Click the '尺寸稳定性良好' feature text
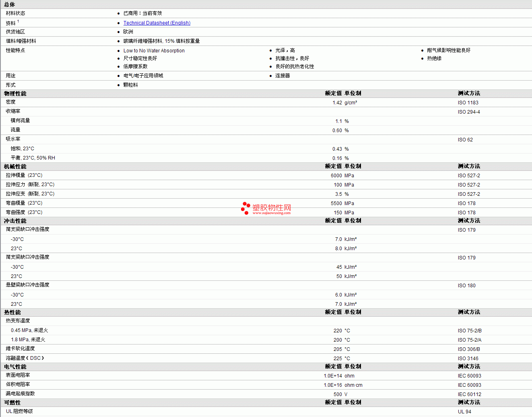Screen dimensions: 532x417 140,58
